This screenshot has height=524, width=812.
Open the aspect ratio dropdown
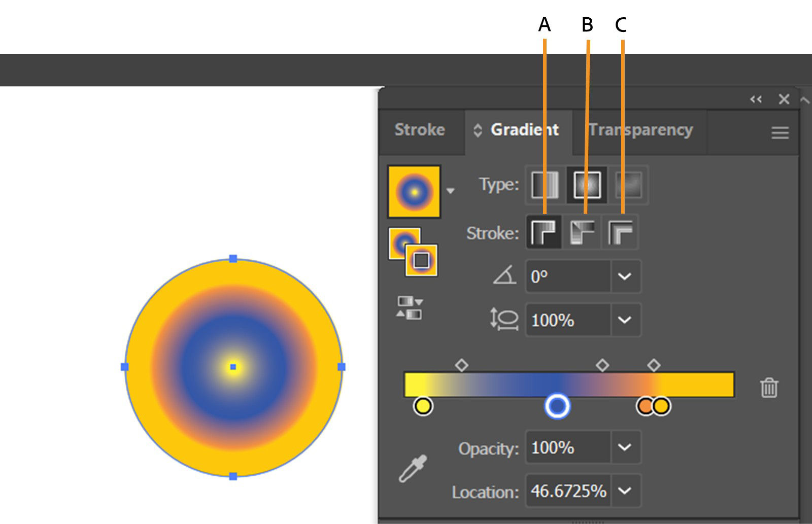(x=625, y=320)
